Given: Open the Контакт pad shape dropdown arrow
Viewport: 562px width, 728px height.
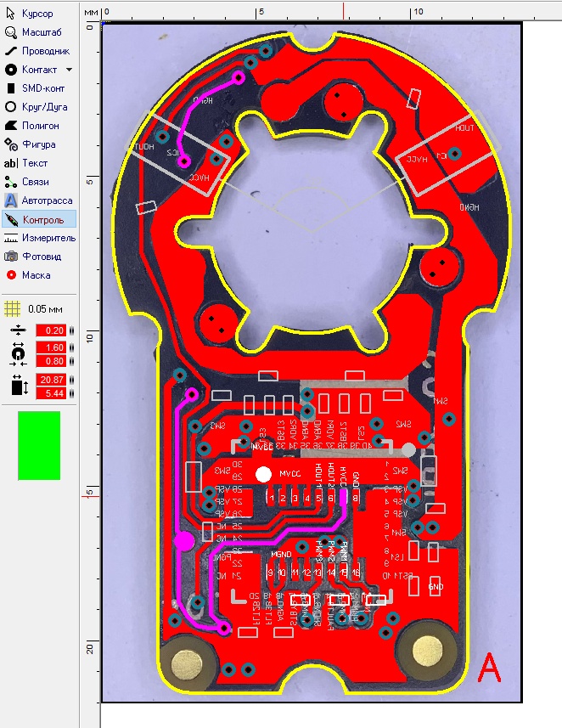Looking at the screenshot, I should [69, 70].
